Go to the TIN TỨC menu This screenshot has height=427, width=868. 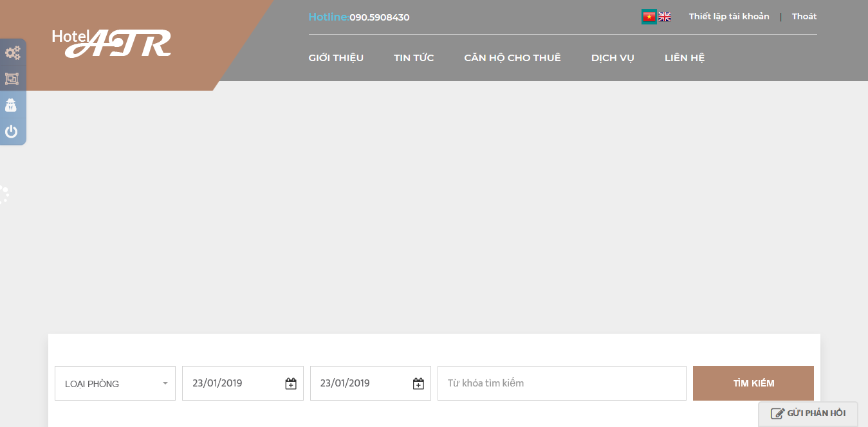[x=414, y=58]
